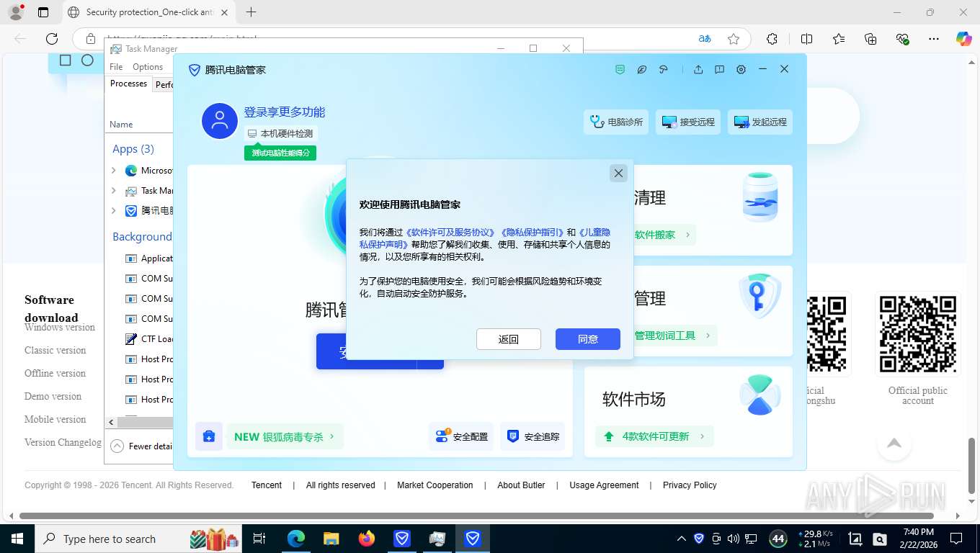The image size is (980, 553).
Task: Click the umbrella icon in Tencent title bar
Action: tap(664, 69)
